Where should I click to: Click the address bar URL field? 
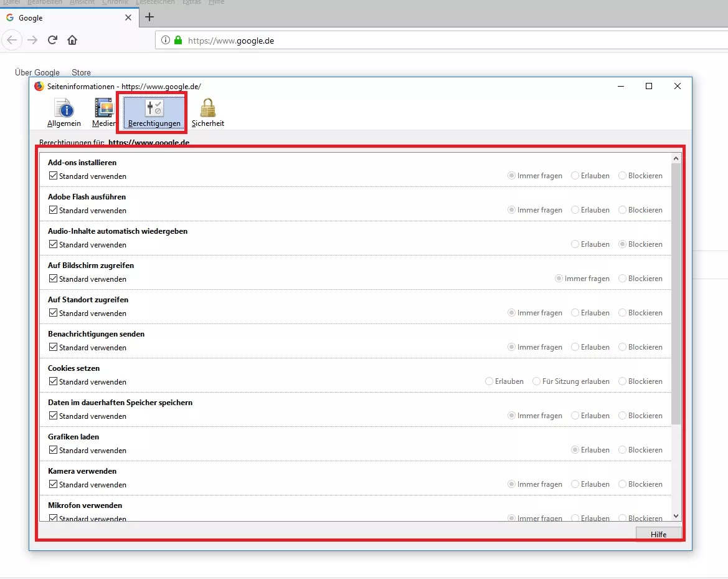coord(441,41)
